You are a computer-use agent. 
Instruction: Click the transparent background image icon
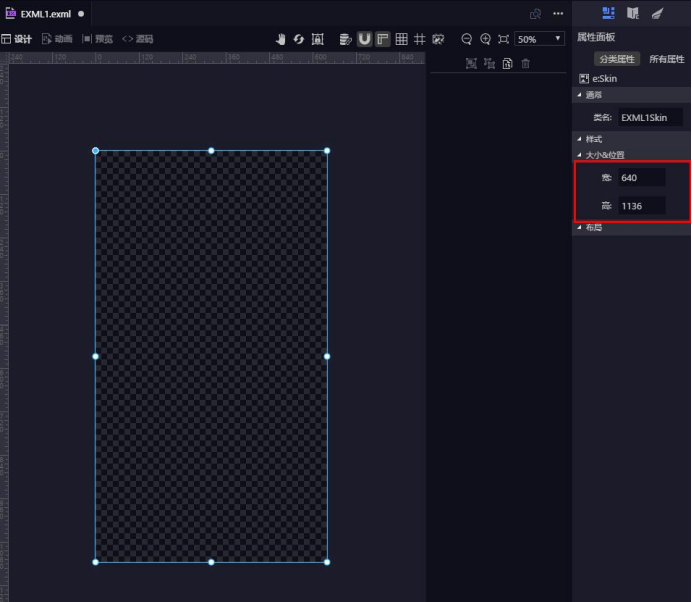pos(438,39)
